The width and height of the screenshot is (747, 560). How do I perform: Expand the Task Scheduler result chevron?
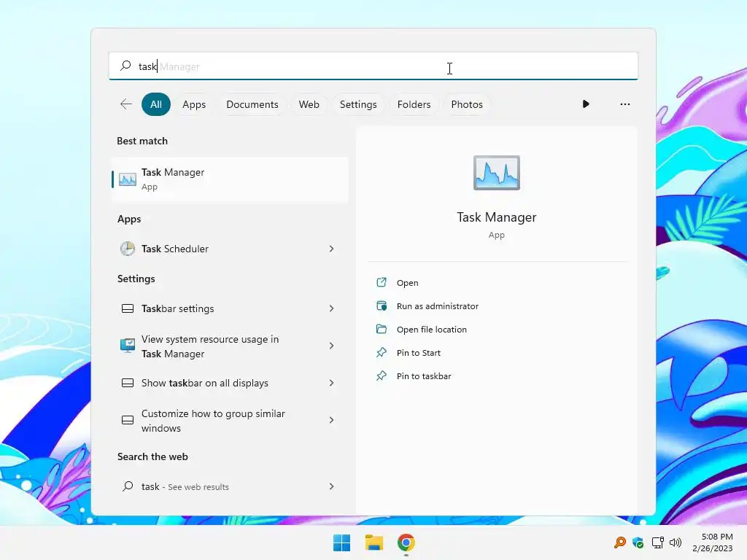pos(332,249)
